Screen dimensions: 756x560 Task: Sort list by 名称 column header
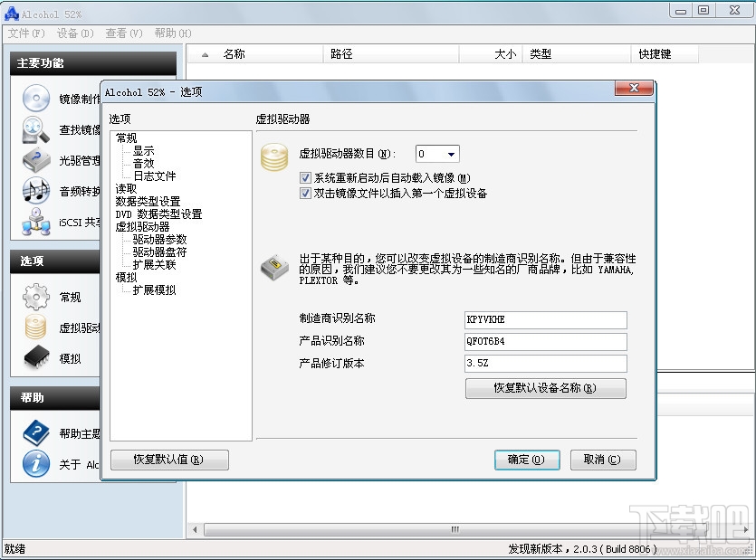coord(255,54)
